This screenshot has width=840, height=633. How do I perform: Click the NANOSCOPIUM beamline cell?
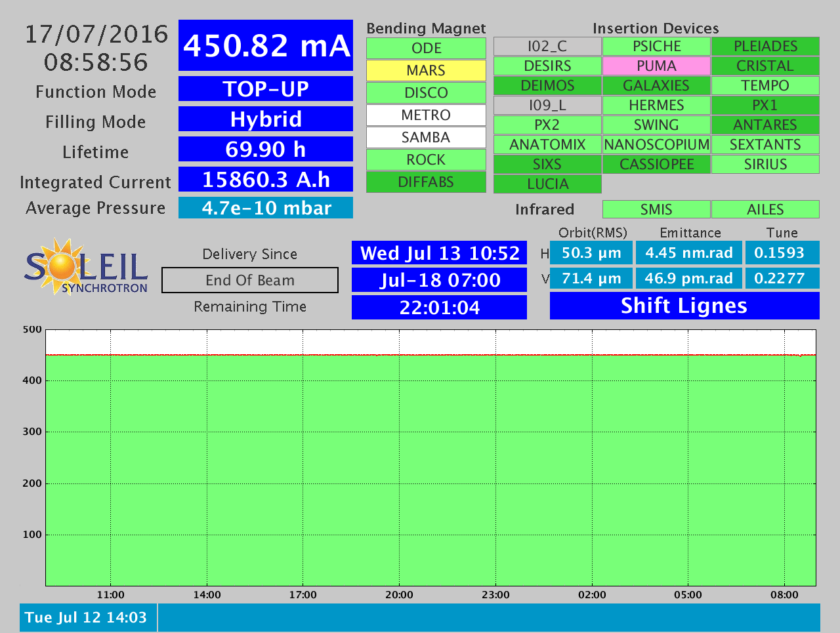(x=656, y=144)
